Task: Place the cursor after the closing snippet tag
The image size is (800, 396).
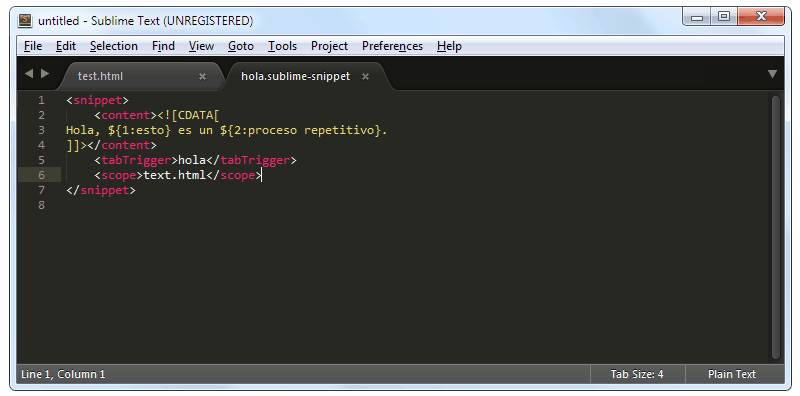Action: pyautogui.click(x=136, y=190)
